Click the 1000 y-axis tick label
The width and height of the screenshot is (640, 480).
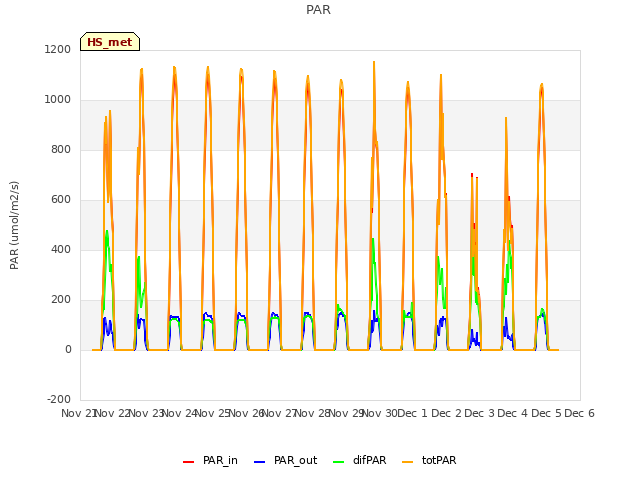coord(58,100)
